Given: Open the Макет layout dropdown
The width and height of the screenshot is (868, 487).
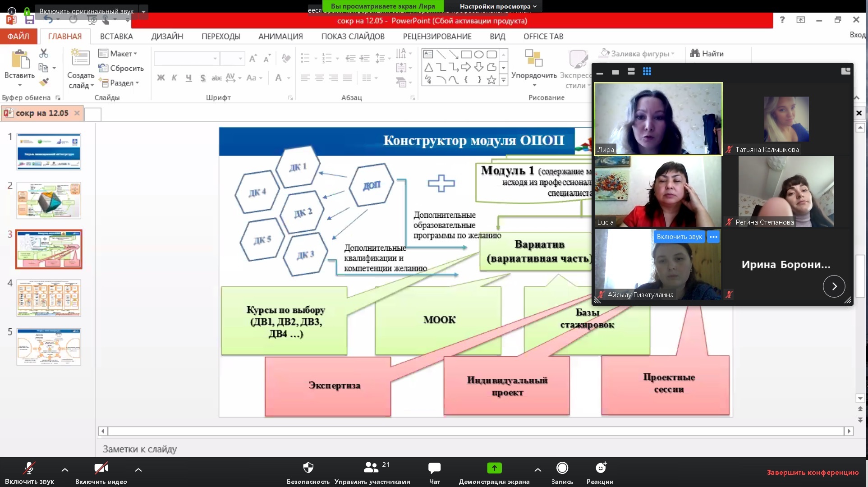Looking at the screenshot, I should (118, 53).
